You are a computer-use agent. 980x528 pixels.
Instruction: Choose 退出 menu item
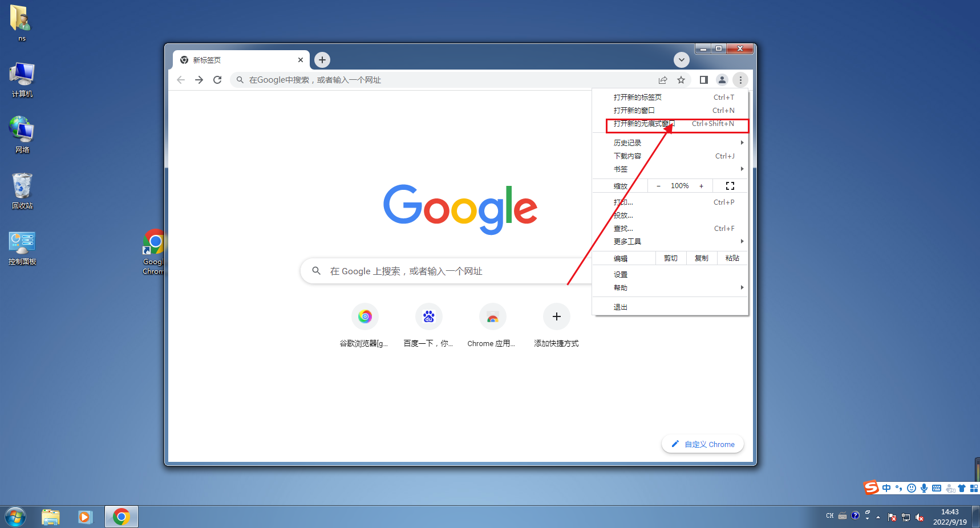click(x=670, y=307)
